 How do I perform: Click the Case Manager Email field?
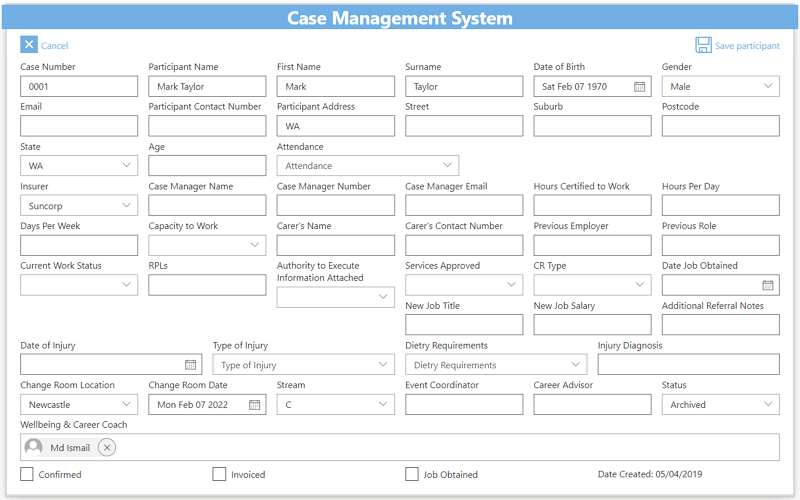(464, 206)
